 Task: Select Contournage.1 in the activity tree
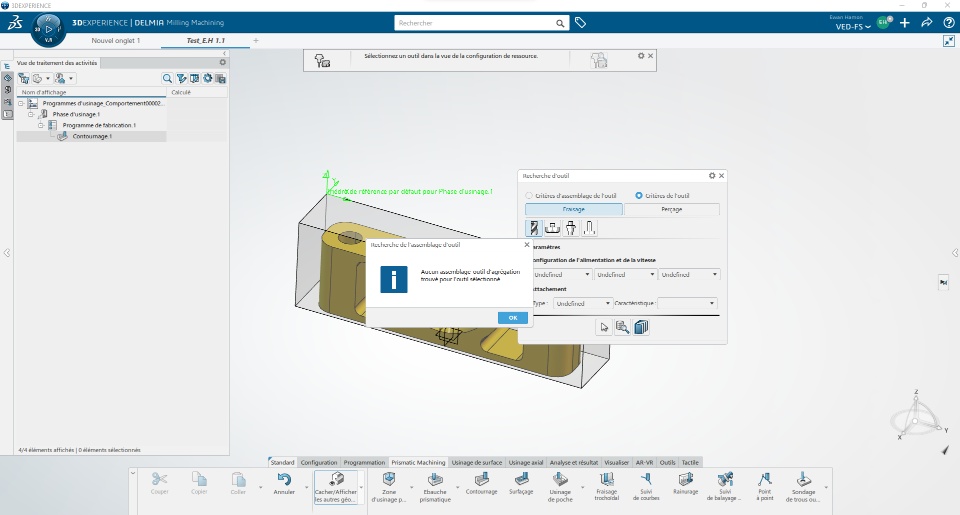pyautogui.click(x=92, y=137)
